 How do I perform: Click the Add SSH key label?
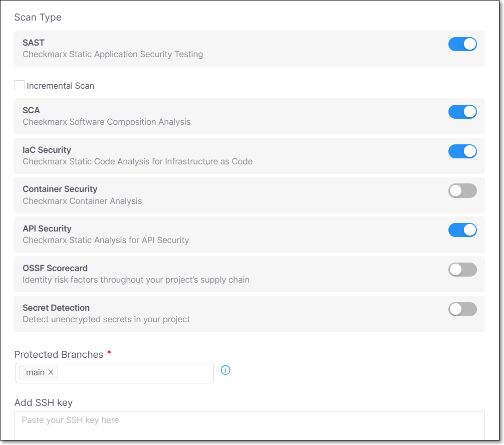coord(44,402)
